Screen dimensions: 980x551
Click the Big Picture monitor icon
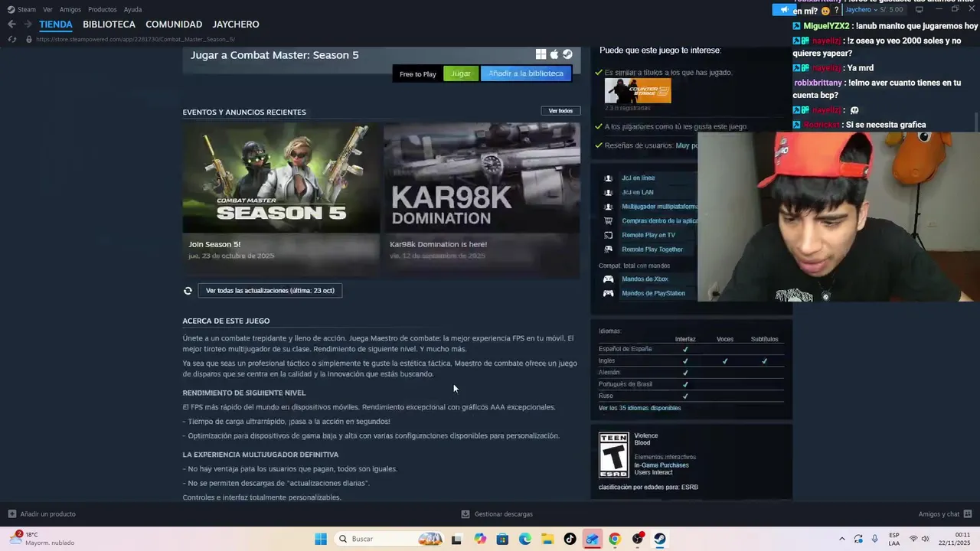click(919, 9)
